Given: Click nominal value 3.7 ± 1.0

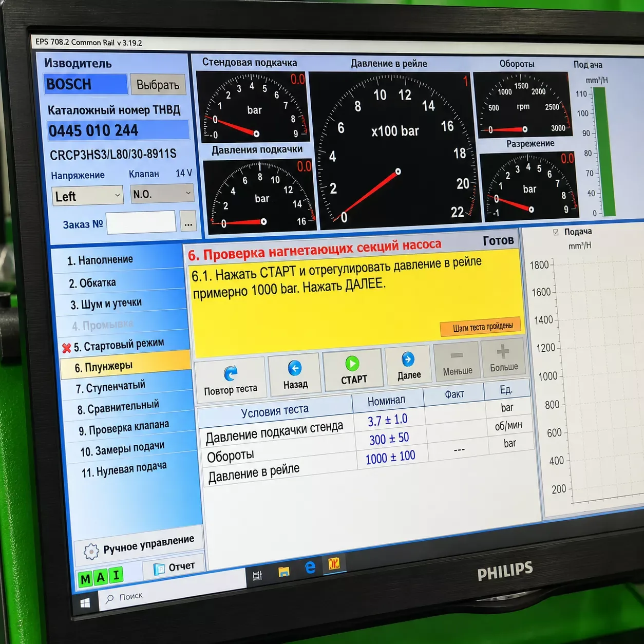Looking at the screenshot, I should pos(388,420).
